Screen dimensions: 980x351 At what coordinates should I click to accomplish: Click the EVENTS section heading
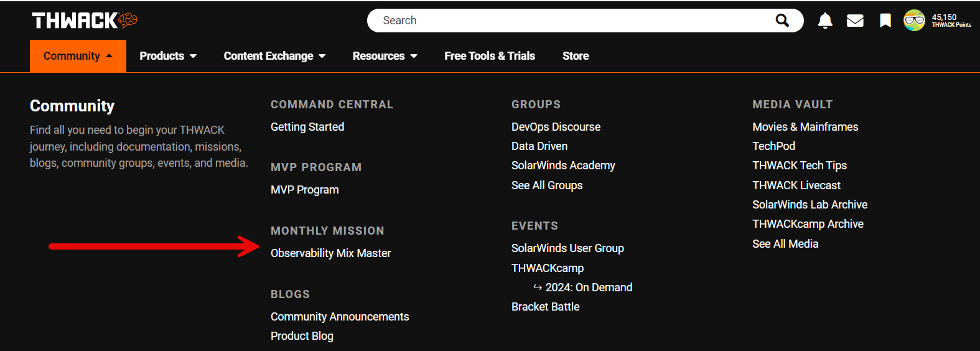(534, 226)
